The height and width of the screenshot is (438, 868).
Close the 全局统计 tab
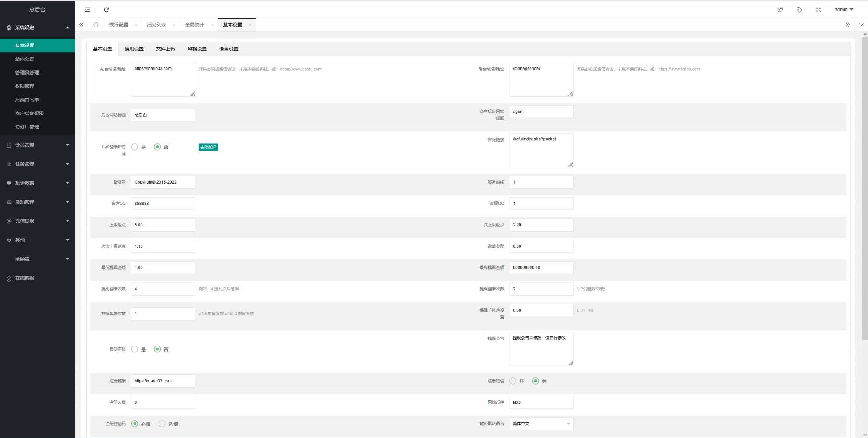coord(212,25)
